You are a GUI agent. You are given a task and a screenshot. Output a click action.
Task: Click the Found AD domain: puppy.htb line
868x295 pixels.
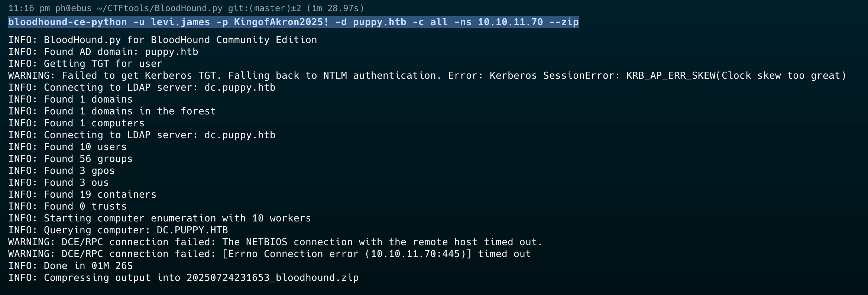[x=103, y=52]
